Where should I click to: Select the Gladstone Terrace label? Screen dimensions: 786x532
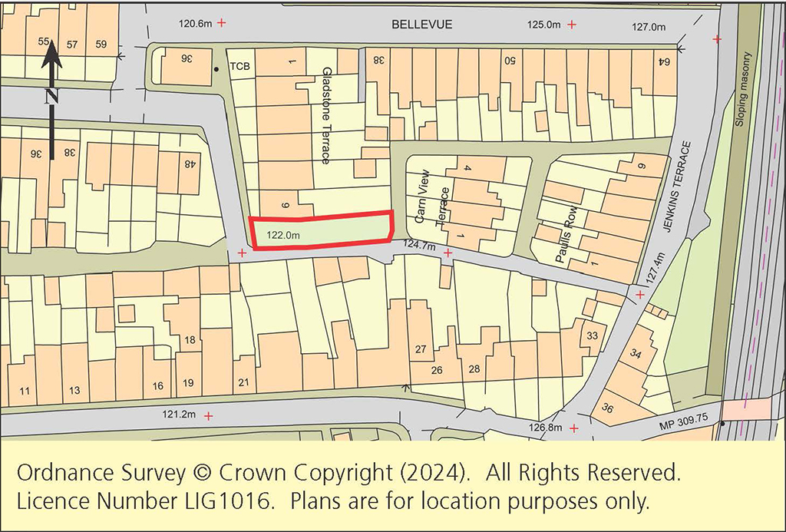(326, 116)
